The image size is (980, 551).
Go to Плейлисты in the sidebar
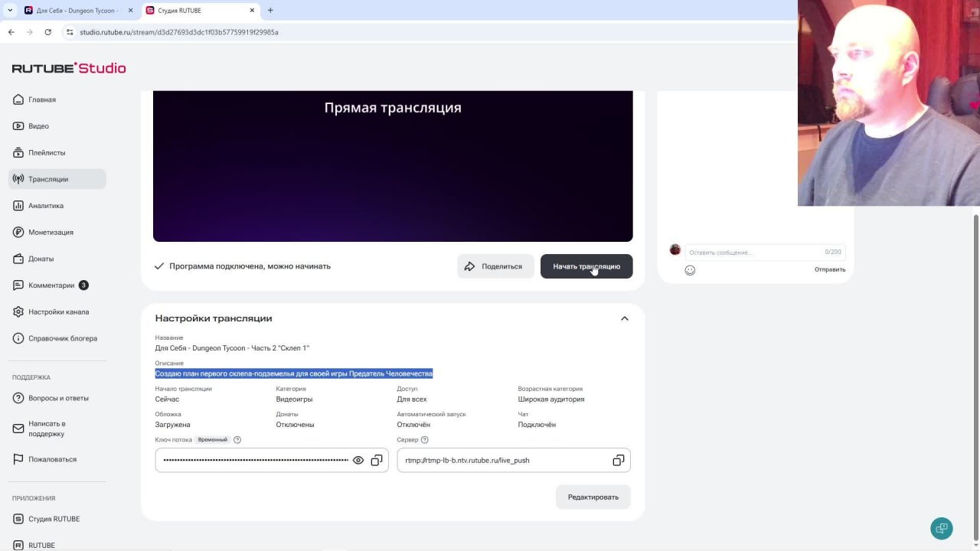click(x=57, y=153)
